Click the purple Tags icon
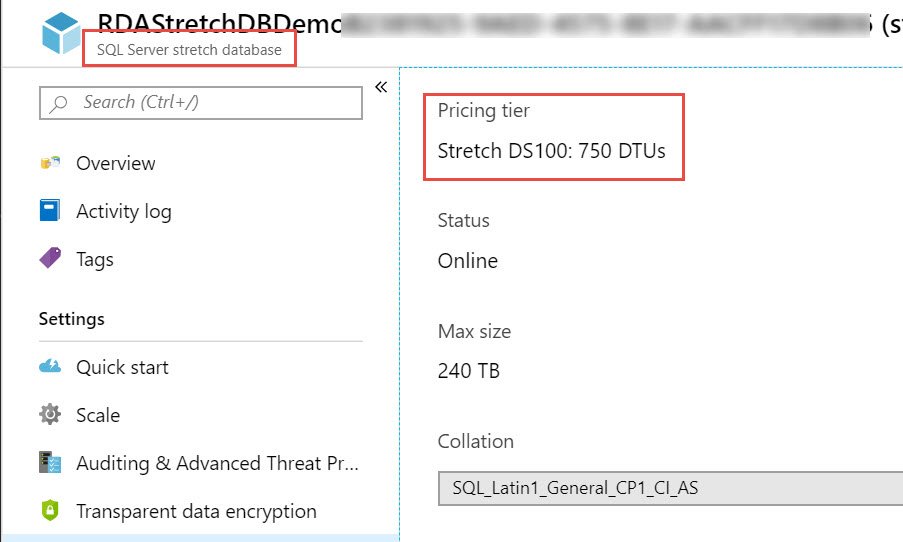The width and height of the screenshot is (903, 542). pos(50,259)
